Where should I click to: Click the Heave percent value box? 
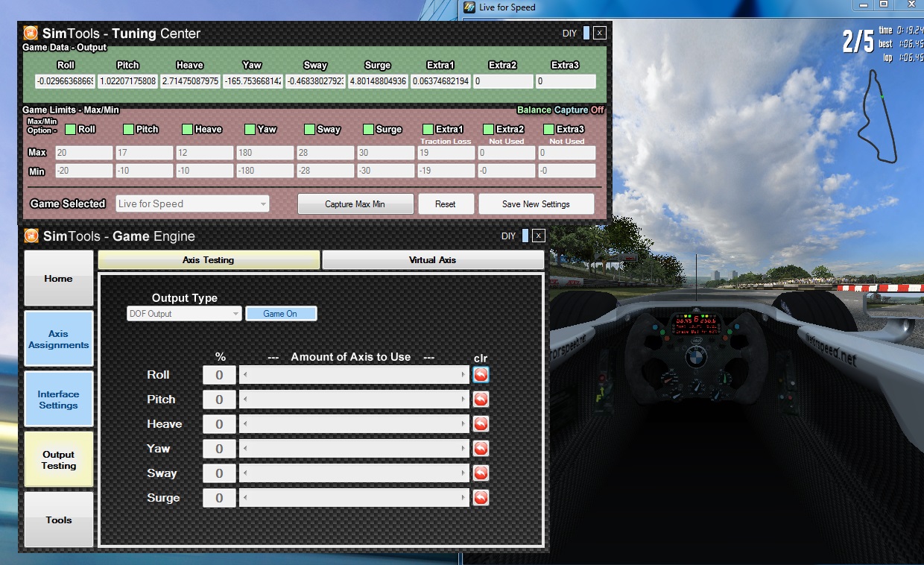click(219, 424)
